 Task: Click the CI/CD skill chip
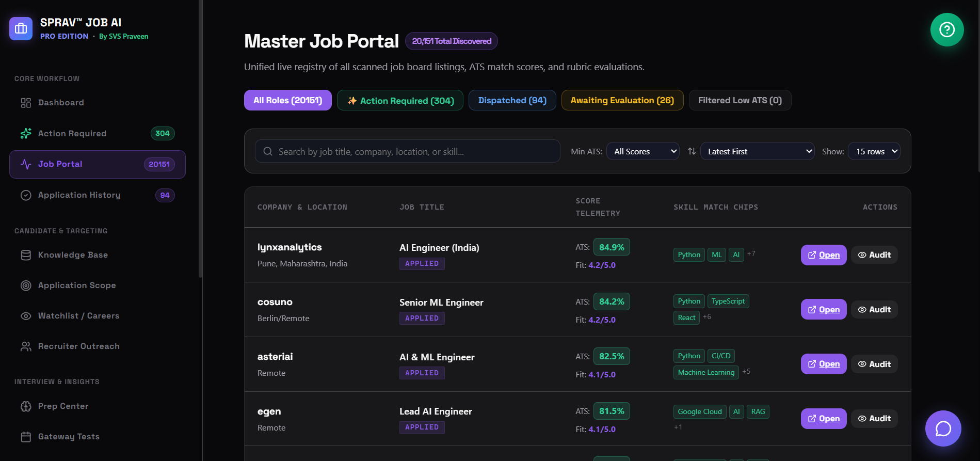coord(721,356)
